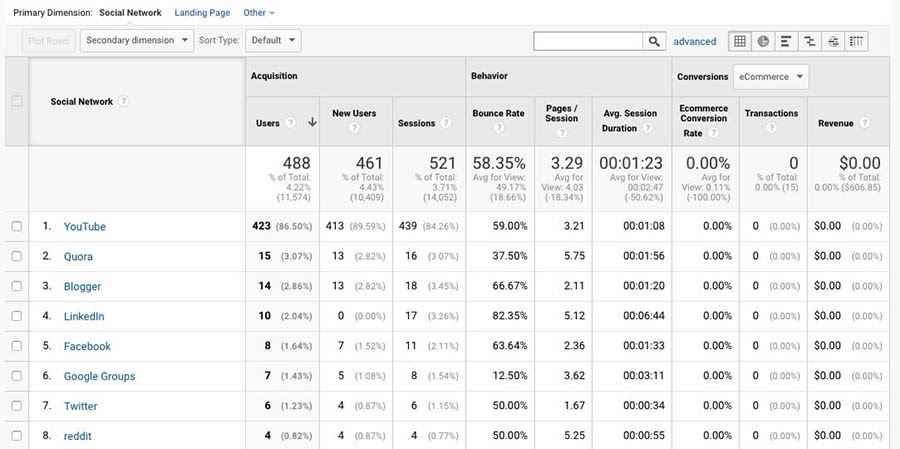The width and height of the screenshot is (900, 449).
Task: Open the Twitter social network link
Action: point(80,405)
